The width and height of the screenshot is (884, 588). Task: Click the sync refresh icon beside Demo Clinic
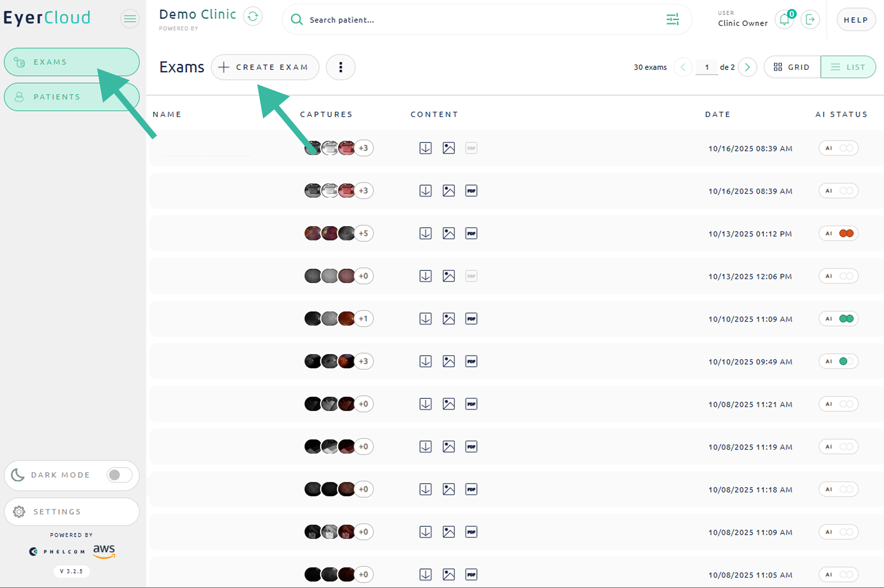pyautogui.click(x=253, y=17)
